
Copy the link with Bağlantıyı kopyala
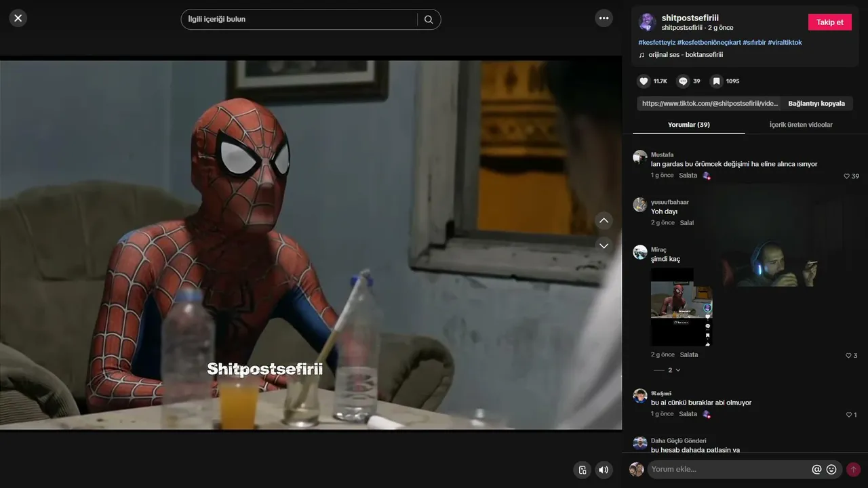816,104
